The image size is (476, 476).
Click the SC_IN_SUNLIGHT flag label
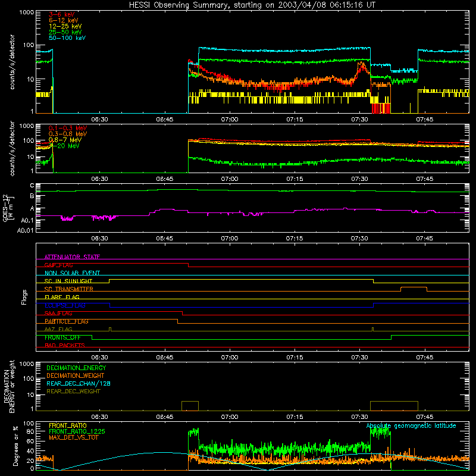tap(68, 281)
